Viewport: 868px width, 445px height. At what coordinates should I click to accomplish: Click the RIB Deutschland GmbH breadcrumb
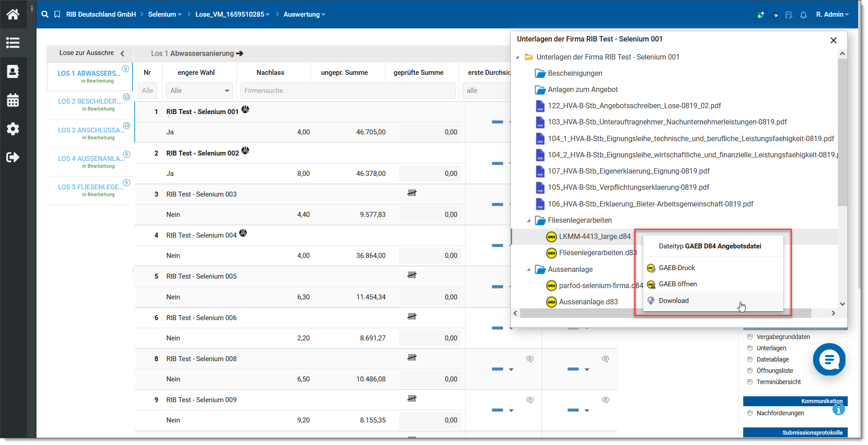pos(101,14)
